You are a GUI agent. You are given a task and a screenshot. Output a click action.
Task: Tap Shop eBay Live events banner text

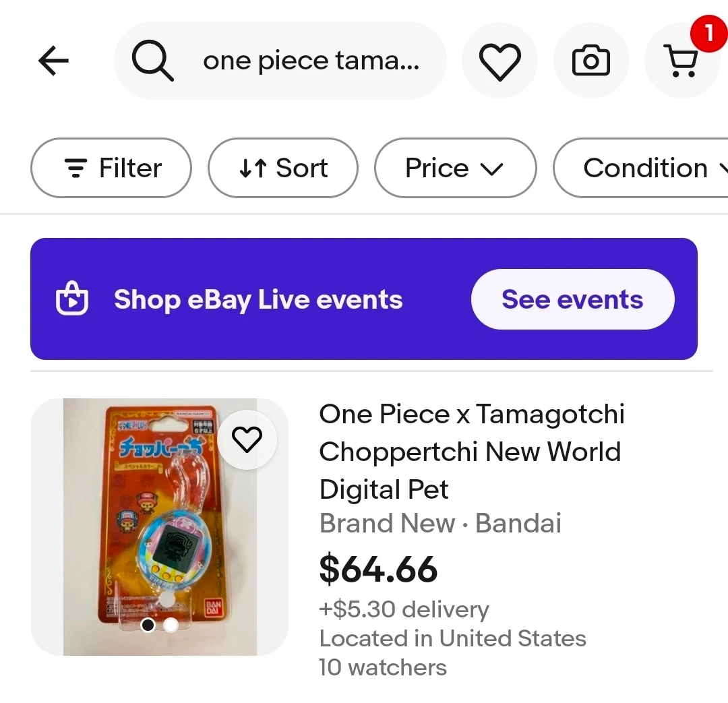(258, 300)
